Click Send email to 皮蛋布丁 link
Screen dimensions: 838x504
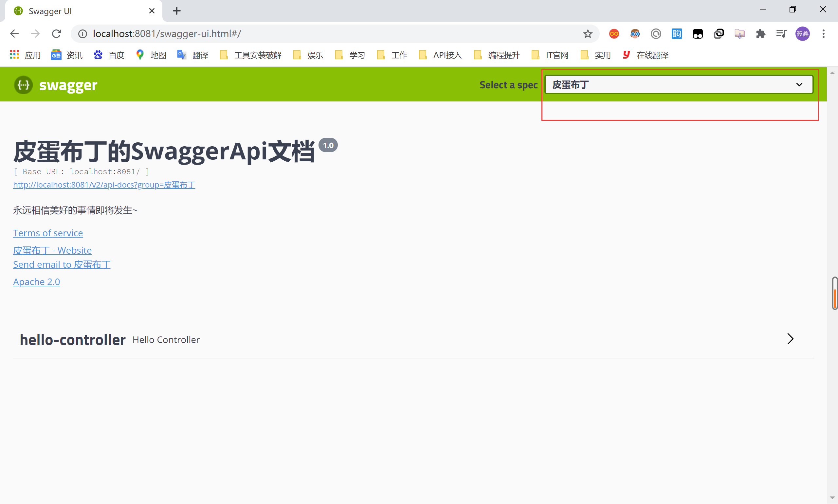62,264
